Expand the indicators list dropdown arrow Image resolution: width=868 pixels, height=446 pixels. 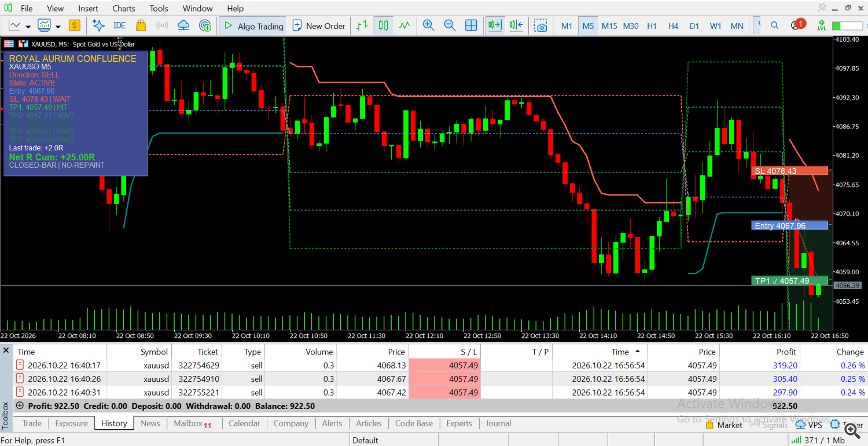click(58, 27)
